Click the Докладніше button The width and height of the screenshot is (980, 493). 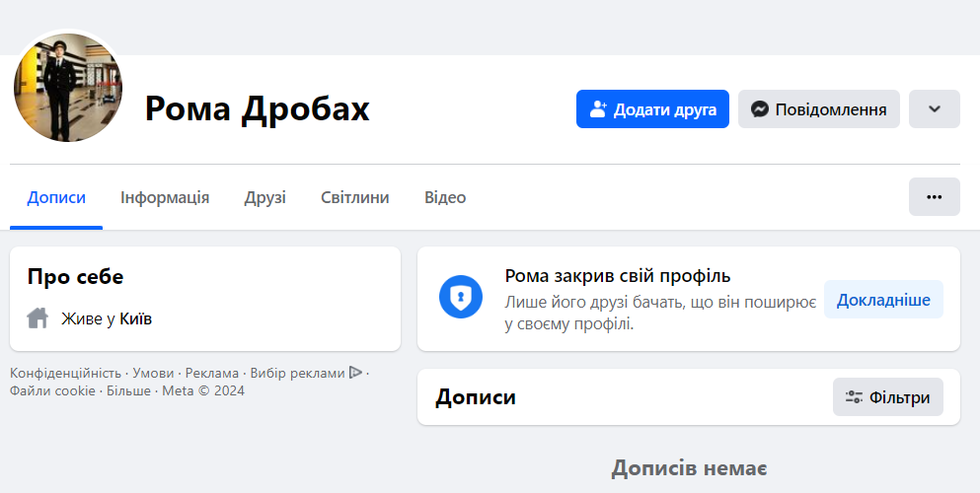[883, 300]
